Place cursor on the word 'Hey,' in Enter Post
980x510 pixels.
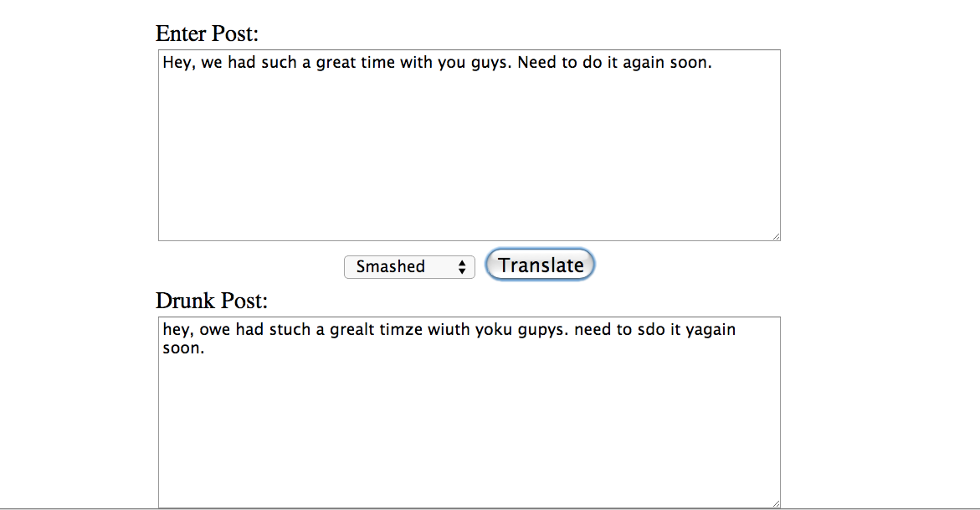(x=179, y=63)
